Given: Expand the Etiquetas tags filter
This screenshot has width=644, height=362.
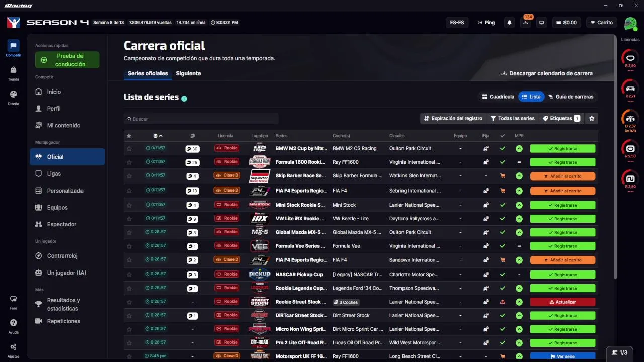Looking at the screenshot, I should point(561,119).
